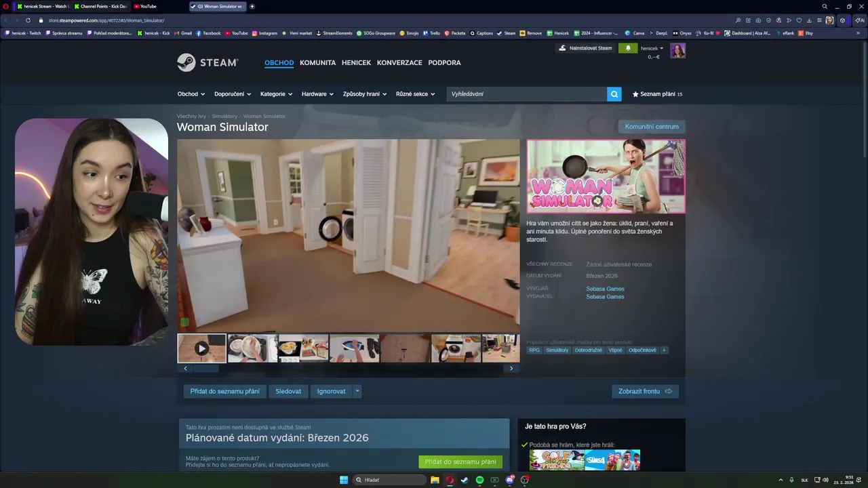The image size is (868, 488).
Task: Open dropdown arrow beside Ignorovat
Action: 357,391
